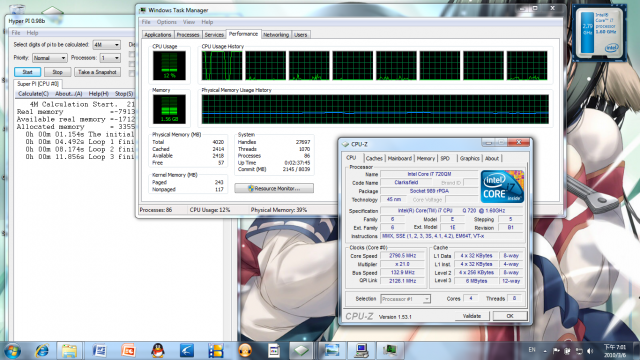Switch to Memory tab in CPU-Z
The width and height of the screenshot is (640, 360).
[x=426, y=158]
